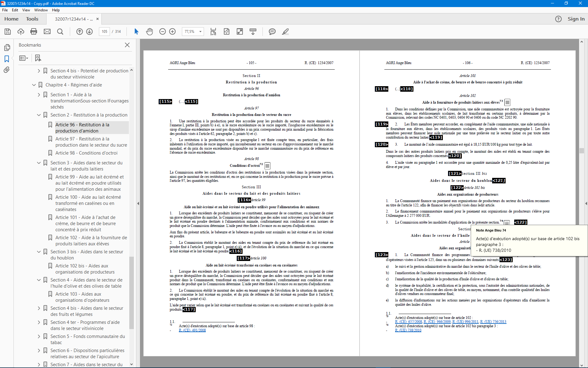Zoom in with plus icon
The image size is (588, 368).
coord(172,32)
